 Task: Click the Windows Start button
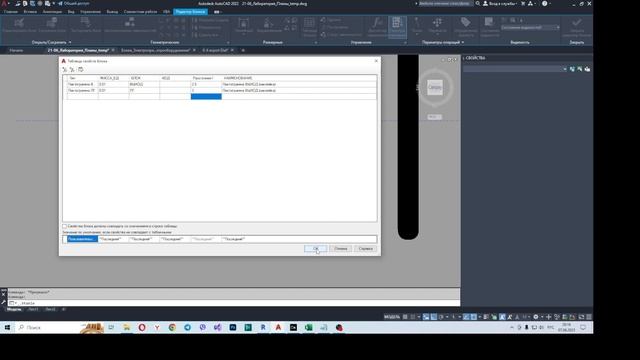[x=7, y=327]
